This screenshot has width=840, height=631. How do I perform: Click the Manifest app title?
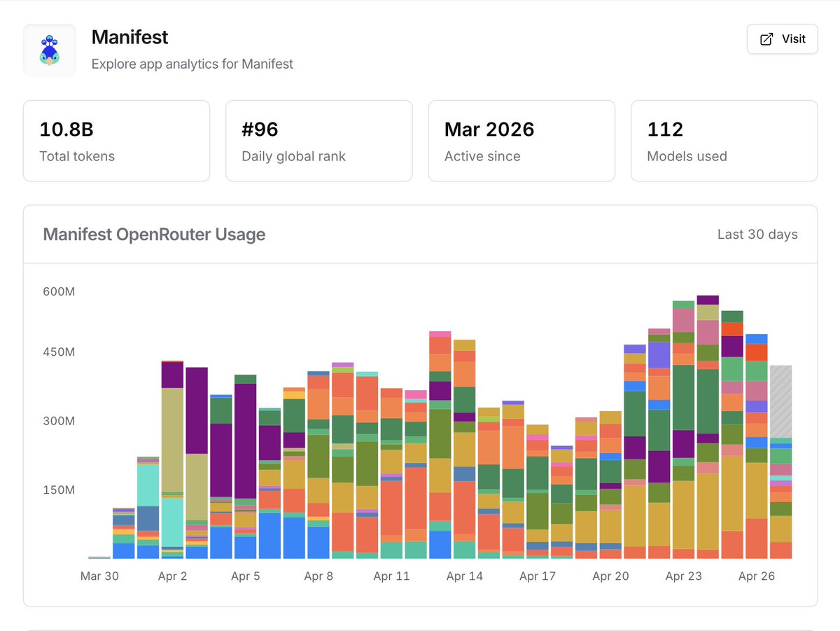[x=130, y=37]
